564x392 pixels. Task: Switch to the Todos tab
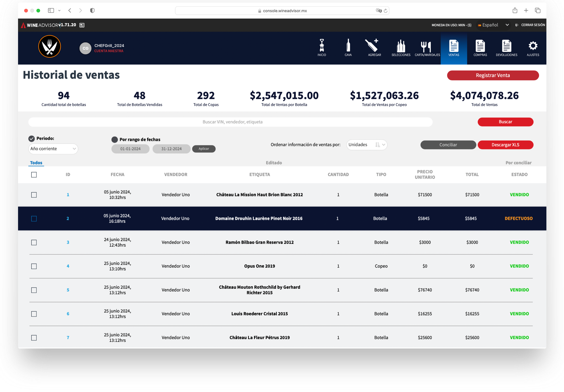pyautogui.click(x=36, y=163)
